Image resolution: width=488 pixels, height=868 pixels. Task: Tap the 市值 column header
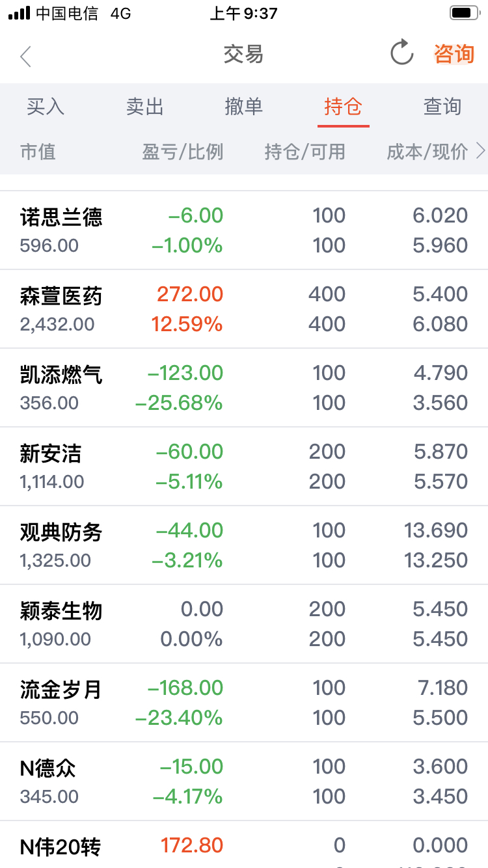click(38, 152)
